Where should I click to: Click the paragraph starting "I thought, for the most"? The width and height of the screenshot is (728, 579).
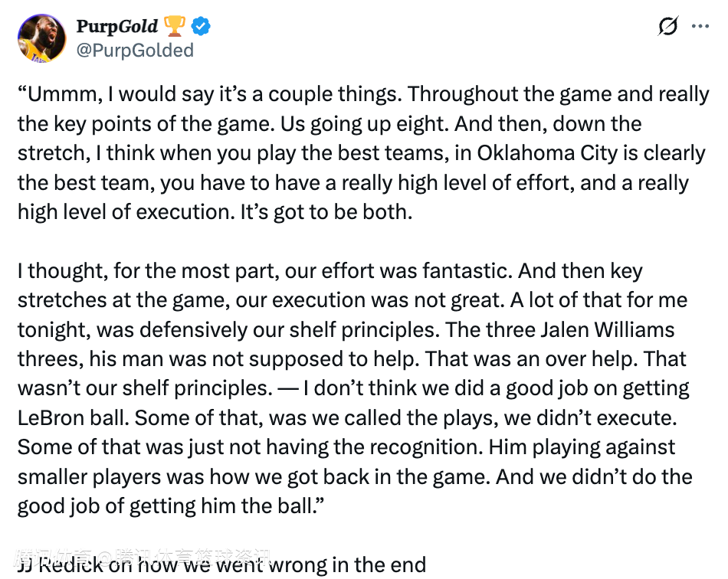tap(354, 388)
